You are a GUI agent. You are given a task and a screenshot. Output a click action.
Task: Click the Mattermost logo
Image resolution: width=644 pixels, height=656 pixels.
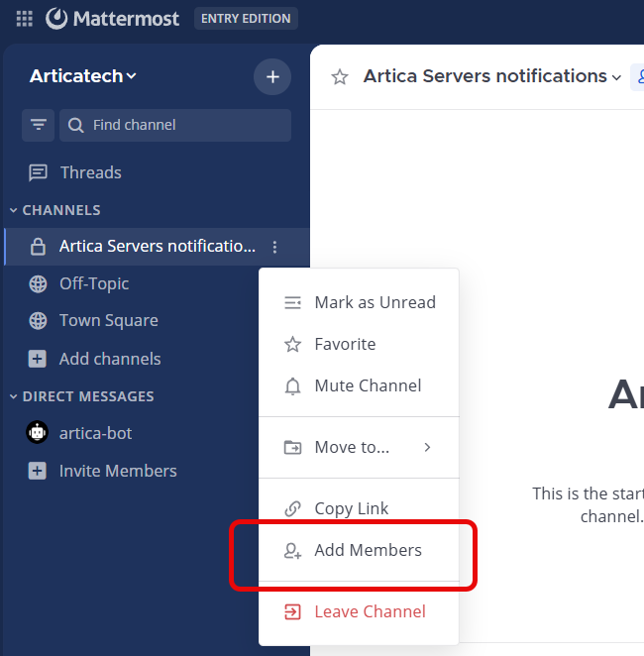tap(112, 19)
